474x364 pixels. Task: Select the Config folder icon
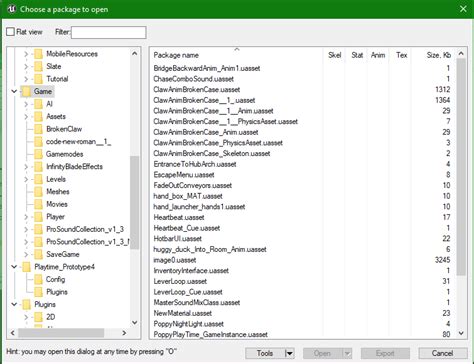(x=39, y=279)
